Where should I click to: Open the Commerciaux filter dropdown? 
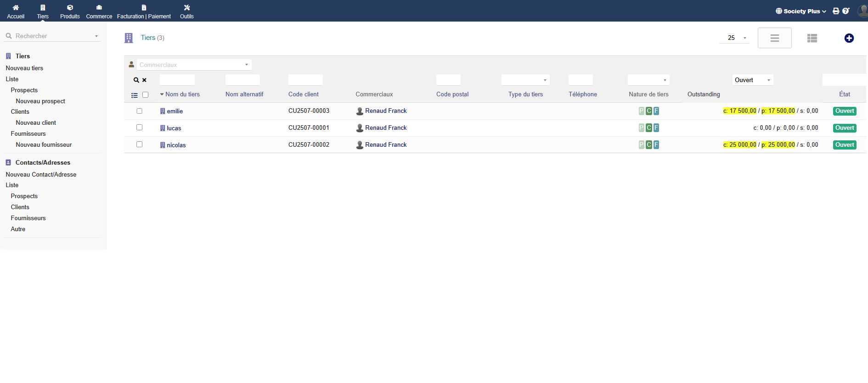(194, 65)
